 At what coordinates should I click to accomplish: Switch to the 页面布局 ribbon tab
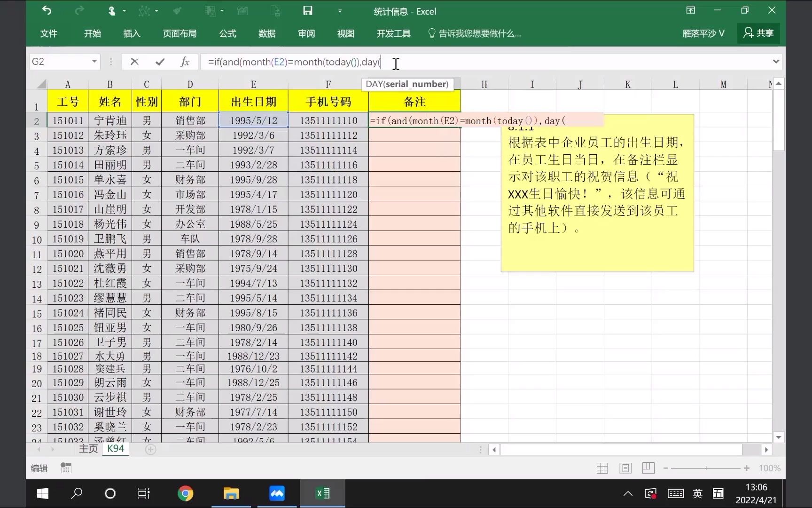(180, 33)
